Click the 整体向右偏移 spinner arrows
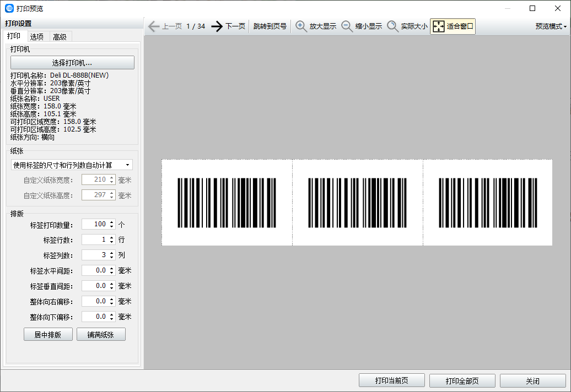Image resolution: width=571 pixels, height=392 pixels. click(x=112, y=301)
